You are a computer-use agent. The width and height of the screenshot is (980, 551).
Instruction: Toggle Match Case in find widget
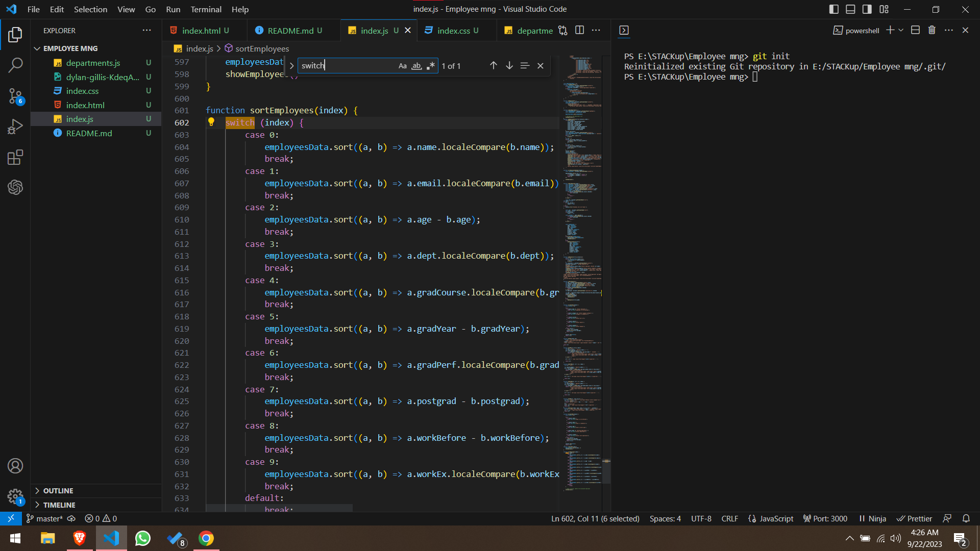[x=403, y=66]
